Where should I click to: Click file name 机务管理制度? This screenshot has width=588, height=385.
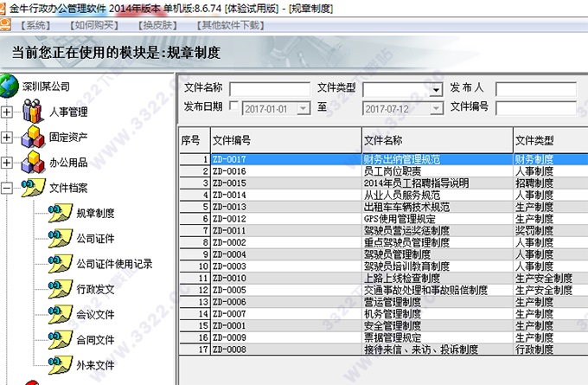(393, 314)
